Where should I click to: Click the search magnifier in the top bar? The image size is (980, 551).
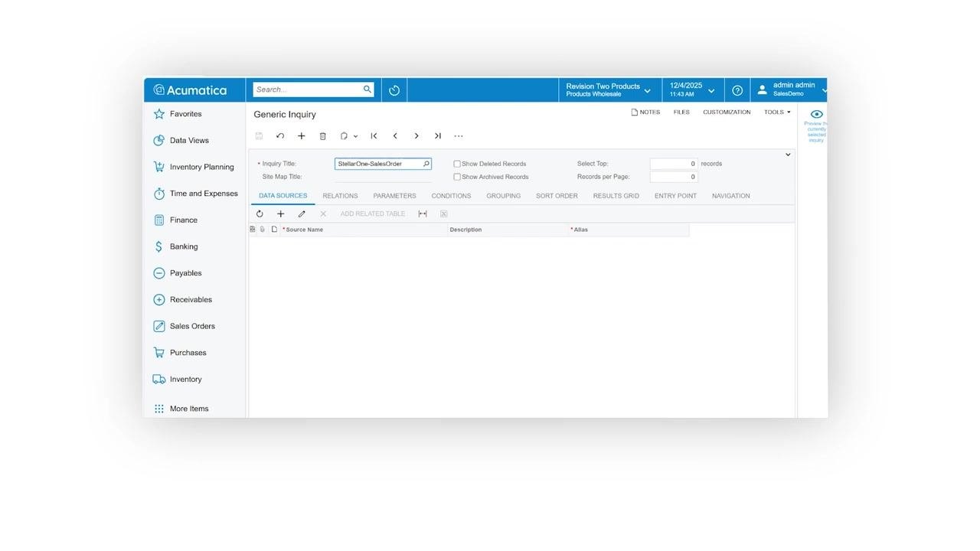point(367,90)
